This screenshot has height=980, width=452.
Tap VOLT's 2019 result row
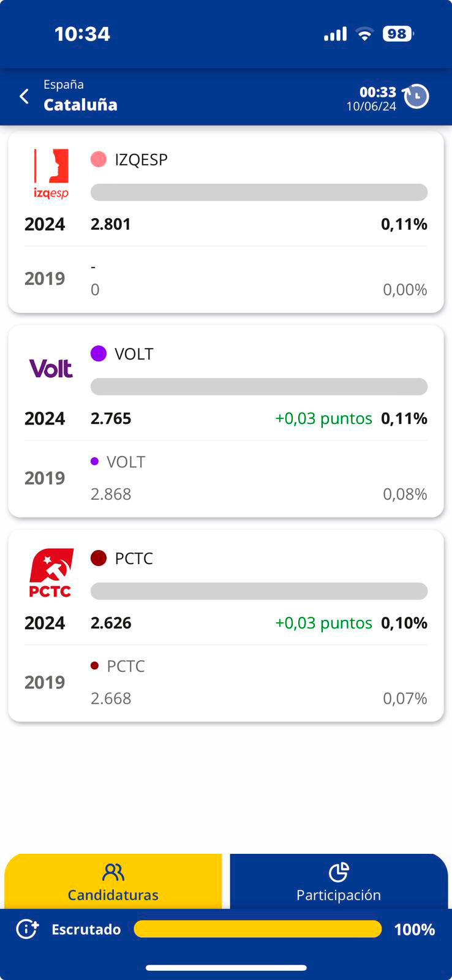pos(225,478)
